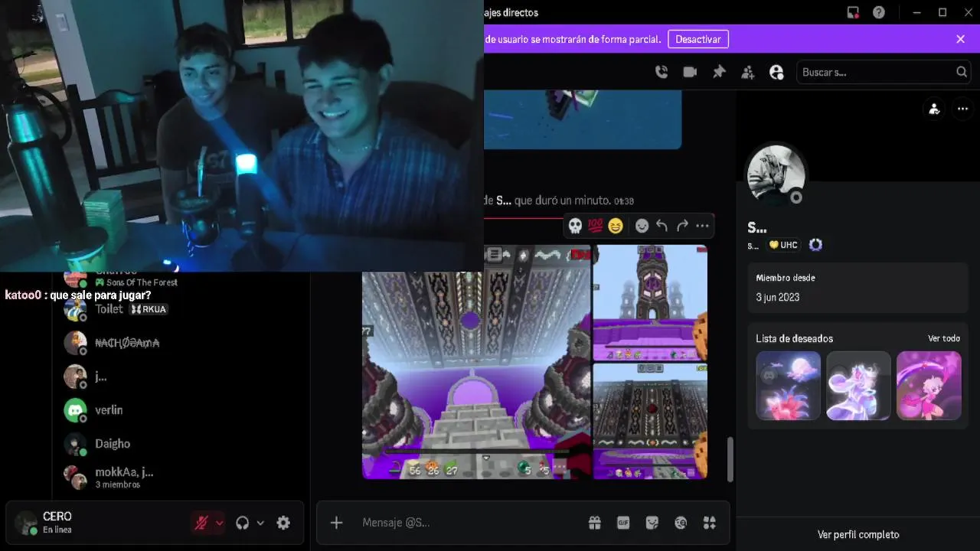Toggle the muted microphone button
Viewport: 980px width, 551px height.
coord(201,523)
